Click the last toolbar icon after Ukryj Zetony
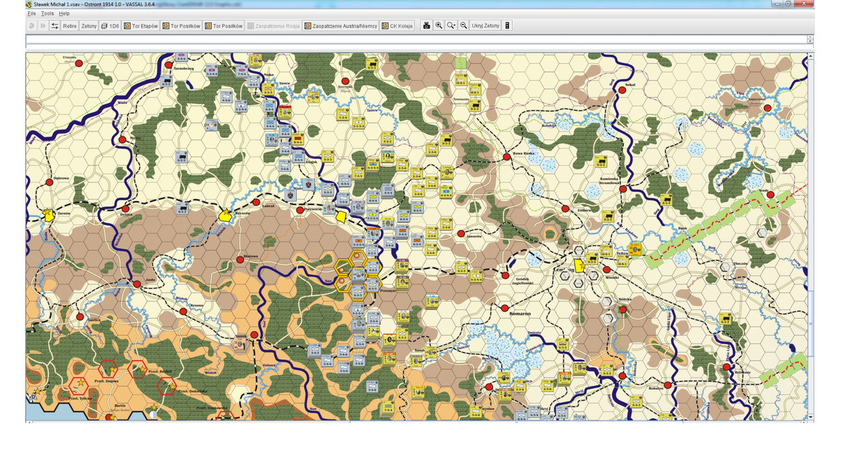Image resolution: width=868 pixels, height=470 pixels. pos(507,26)
